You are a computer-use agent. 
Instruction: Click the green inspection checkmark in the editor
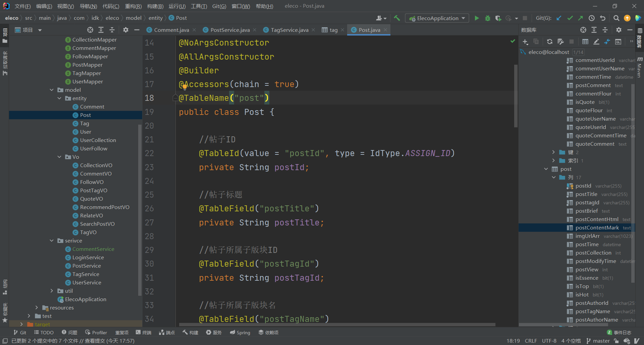[x=513, y=41]
